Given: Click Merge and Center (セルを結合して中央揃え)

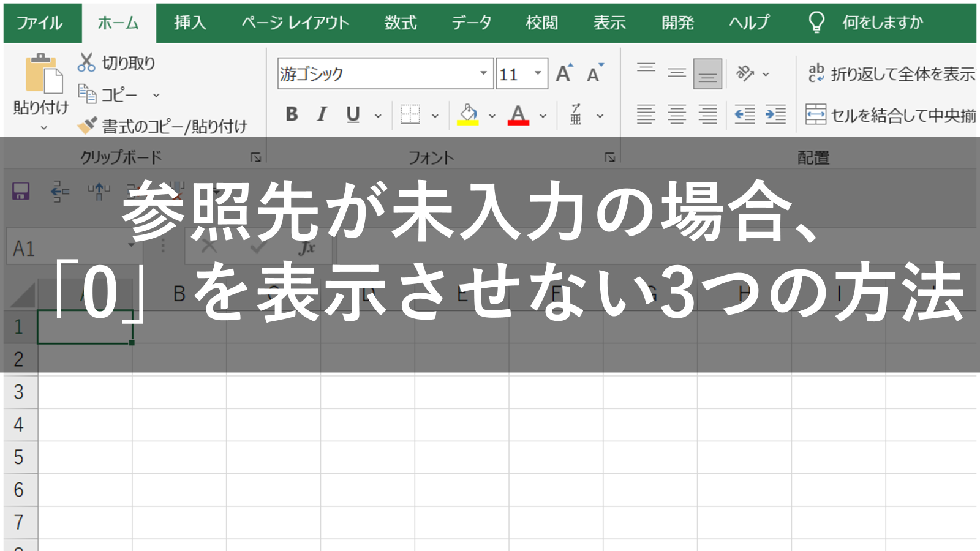Looking at the screenshot, I should tap(891, 114).
